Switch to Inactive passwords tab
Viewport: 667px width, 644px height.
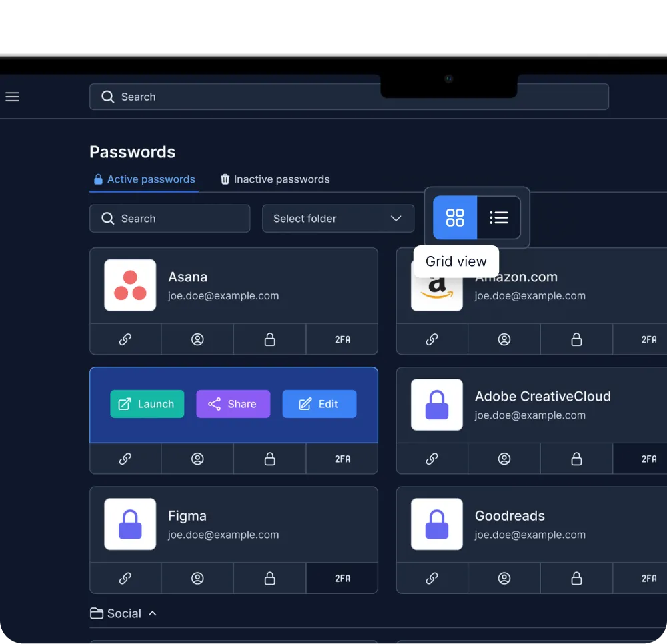coord(275,179)
